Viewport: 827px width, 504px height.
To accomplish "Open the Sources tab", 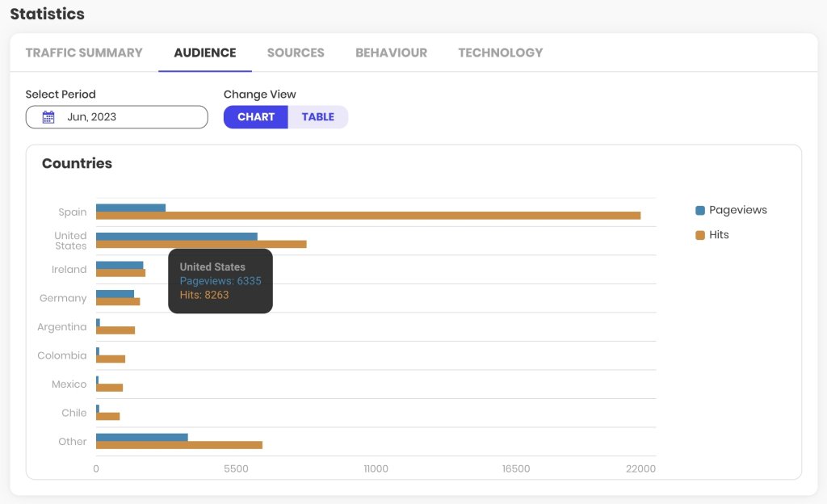I will [296, 52].
